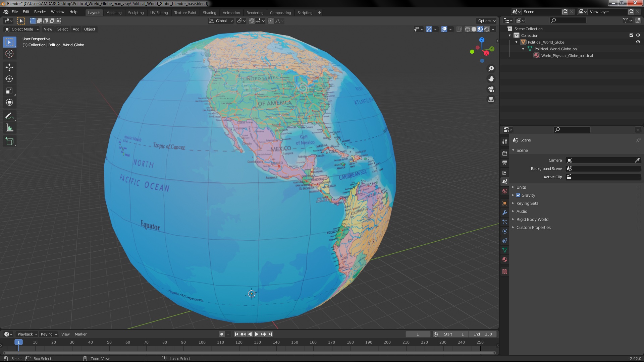Open the Material properties tab icon
The height and width of the screenshot is (362, 644).
coord(505,260)
